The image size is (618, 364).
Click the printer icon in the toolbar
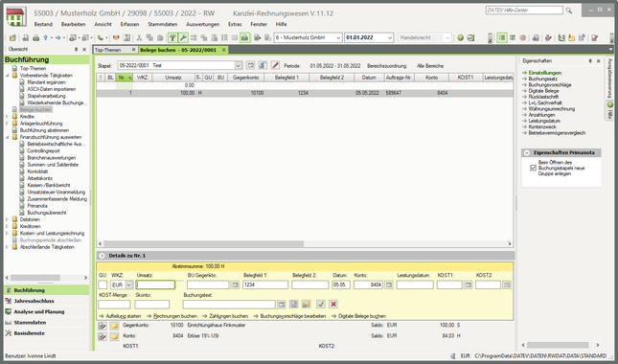(35, 37)
